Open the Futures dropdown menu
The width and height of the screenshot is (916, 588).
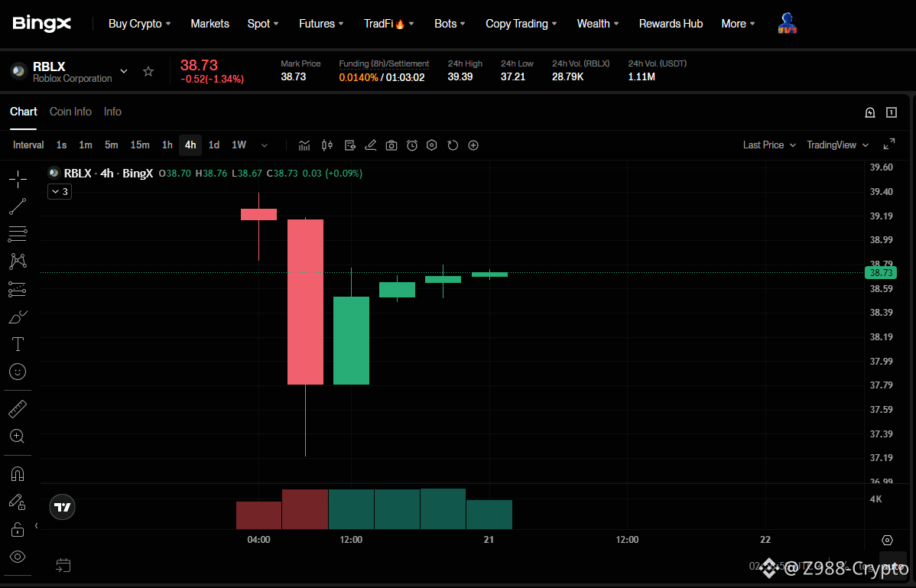(x=321, y=24)
